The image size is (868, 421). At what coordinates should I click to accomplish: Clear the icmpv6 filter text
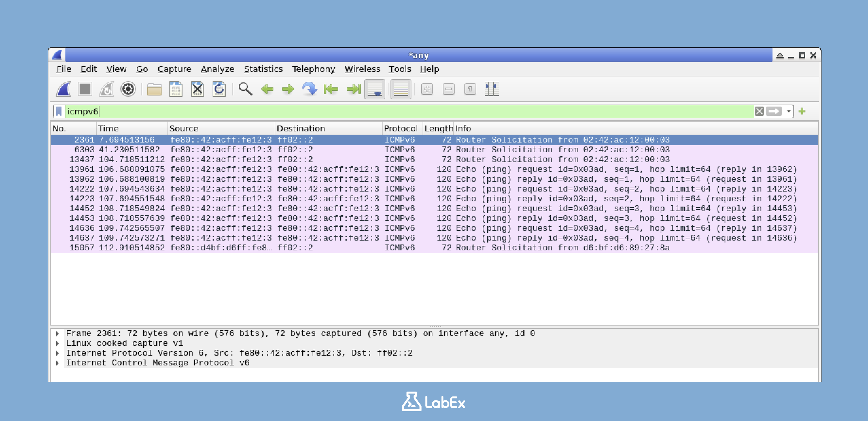tap(759, 111)
